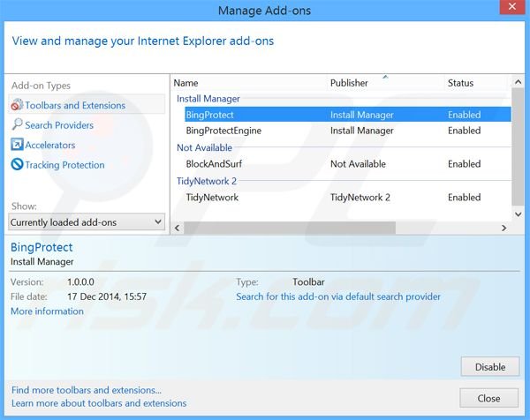Click the Search Providers magnifier icon

click(x=17, y=124)
